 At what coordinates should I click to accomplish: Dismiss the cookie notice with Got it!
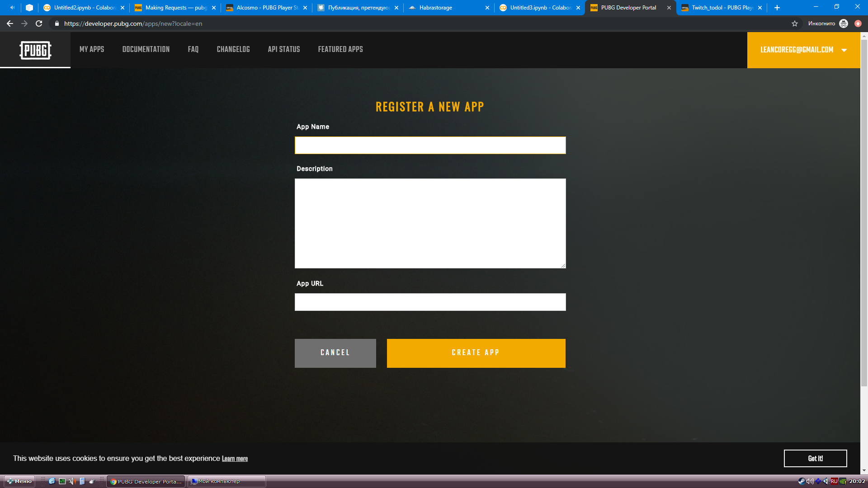coord(815,458)
